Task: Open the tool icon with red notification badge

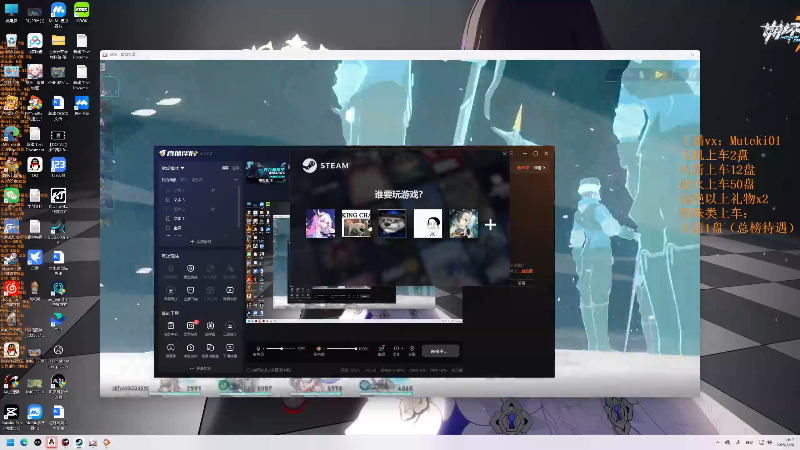Action: click(190, 328)
